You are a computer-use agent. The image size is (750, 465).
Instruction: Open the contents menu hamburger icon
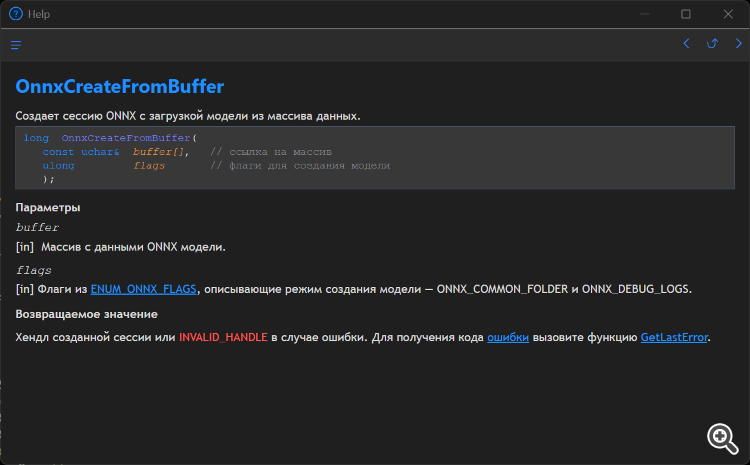(x=16, y=45)
